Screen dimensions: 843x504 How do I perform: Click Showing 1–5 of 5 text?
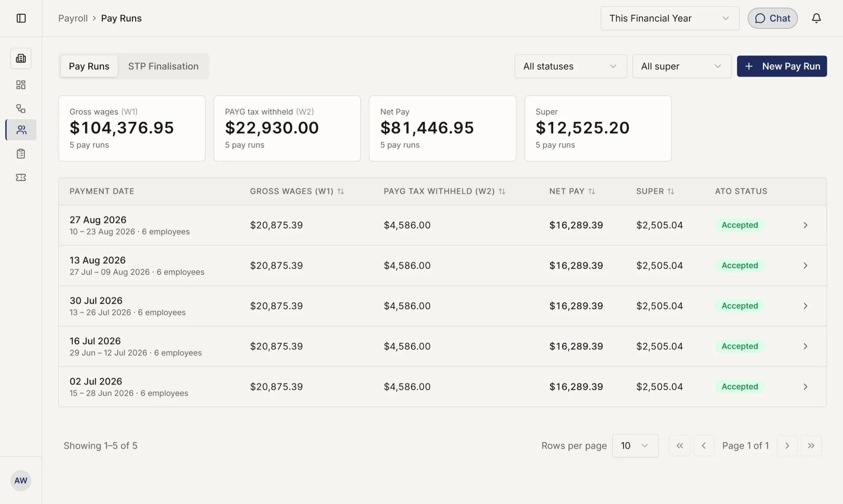[x=100, y=446]
